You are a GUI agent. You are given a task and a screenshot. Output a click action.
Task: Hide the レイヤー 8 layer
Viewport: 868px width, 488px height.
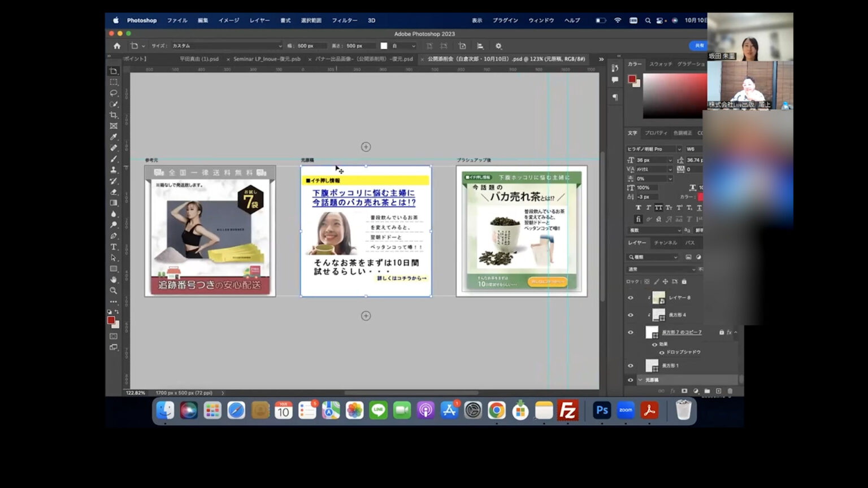(x=631, y=298)
